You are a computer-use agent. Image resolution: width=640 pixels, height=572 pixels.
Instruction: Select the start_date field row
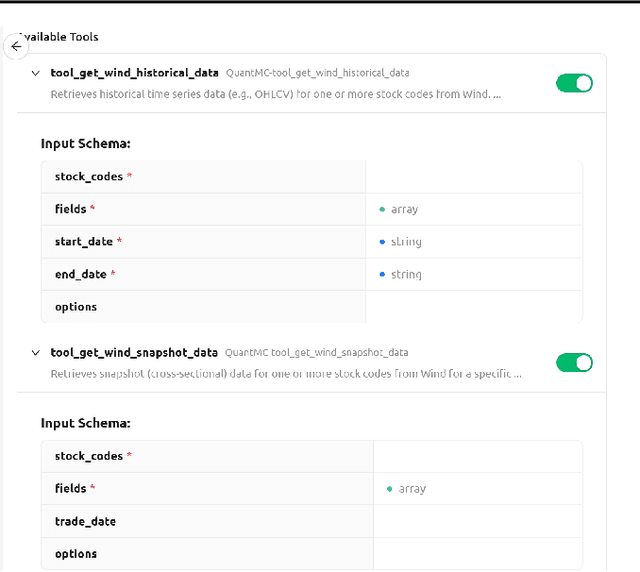86,242
